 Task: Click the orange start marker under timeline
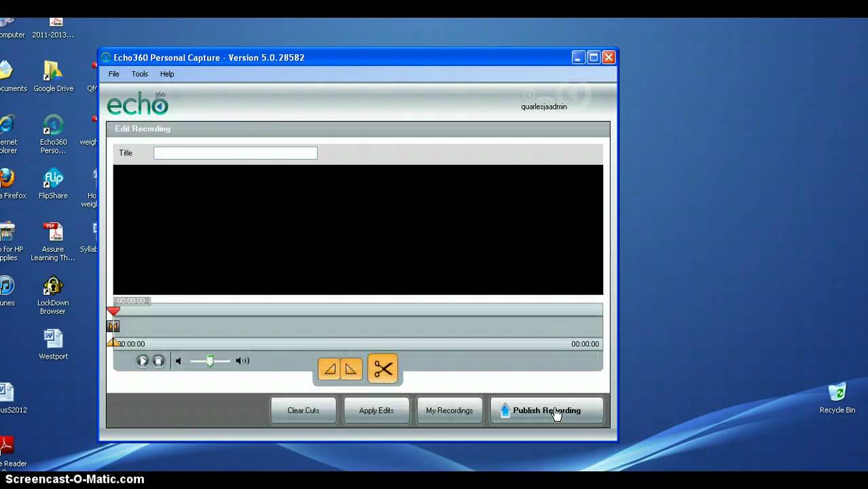click(113, 343)
